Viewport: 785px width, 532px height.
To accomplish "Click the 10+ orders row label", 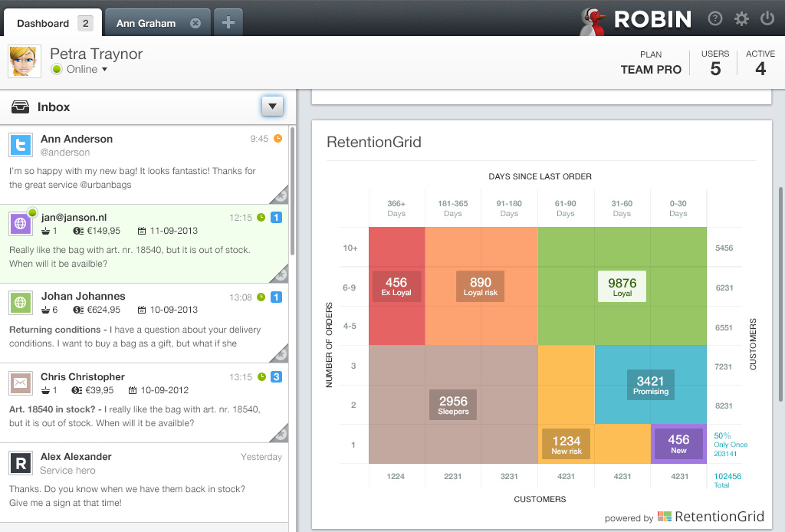I will (x=350, y=248).
